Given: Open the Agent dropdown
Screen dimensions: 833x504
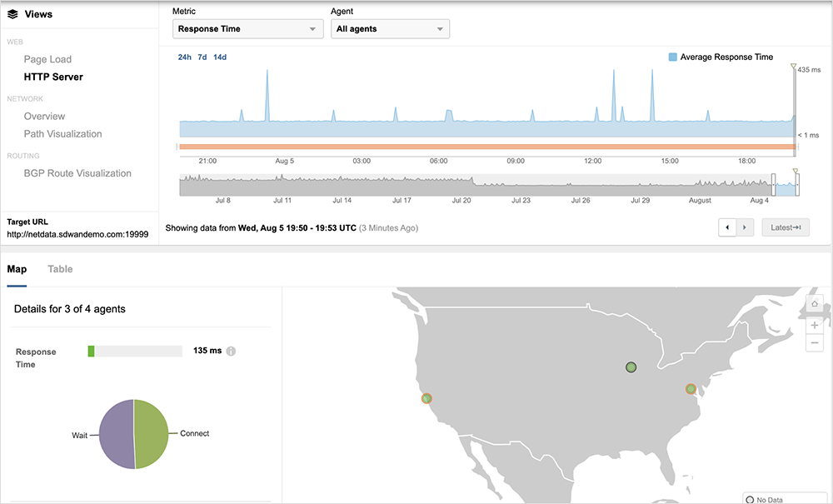Looking at the screenshot, I should pyautogui.click(x=390, y=29).
